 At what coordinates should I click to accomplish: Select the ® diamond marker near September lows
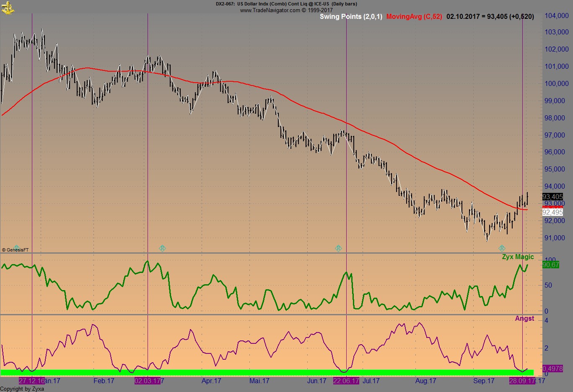501,248
